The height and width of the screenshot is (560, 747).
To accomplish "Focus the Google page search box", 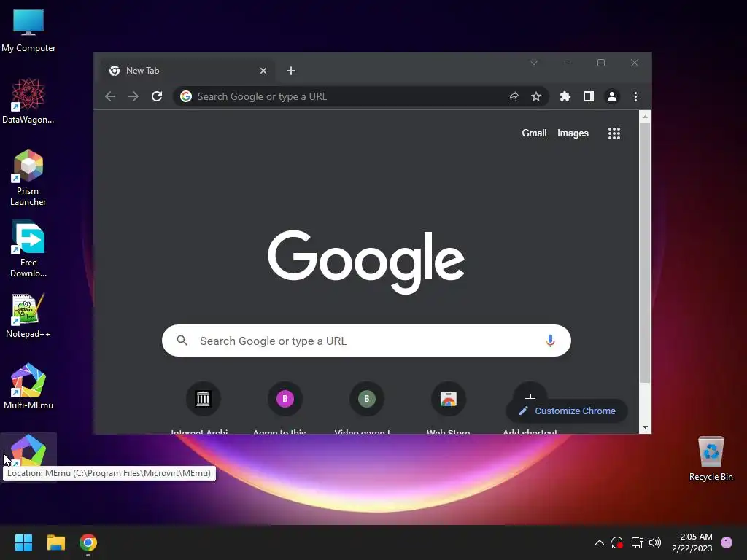I will point(366,341).
